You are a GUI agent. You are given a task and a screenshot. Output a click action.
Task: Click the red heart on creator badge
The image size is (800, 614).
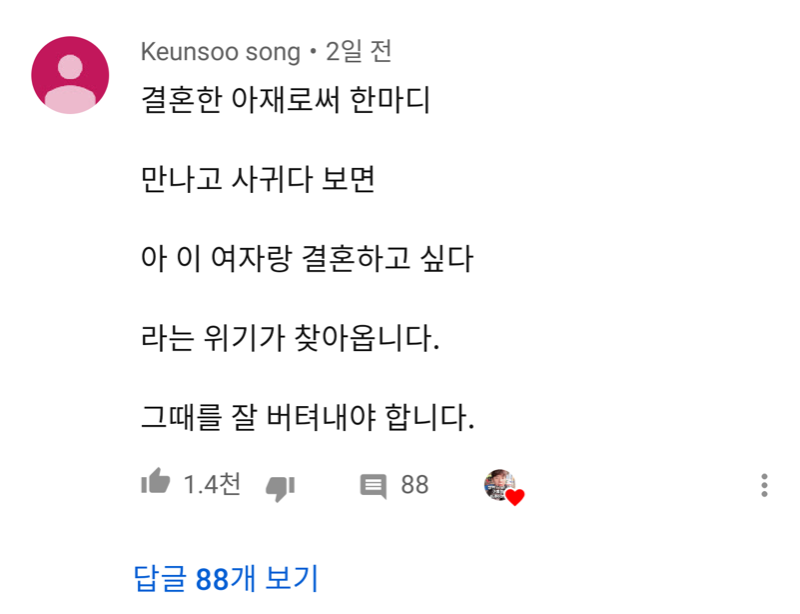click(515, 497)
